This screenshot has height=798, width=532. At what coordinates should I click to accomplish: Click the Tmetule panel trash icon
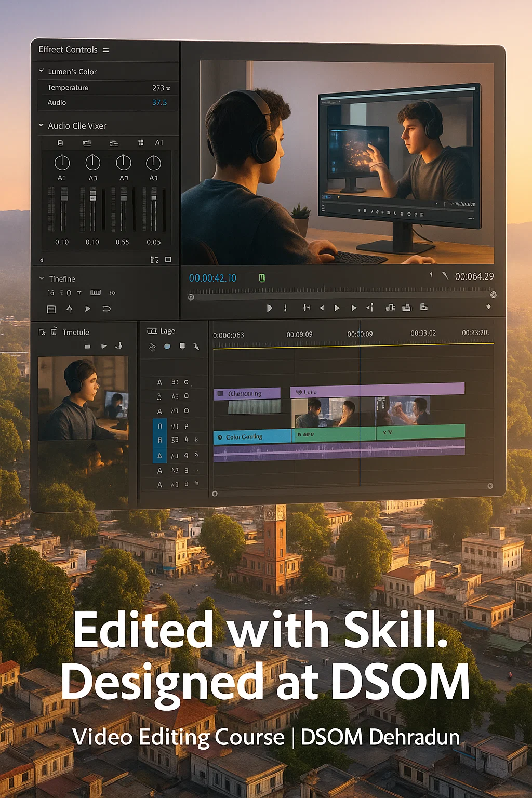[54, 331]
